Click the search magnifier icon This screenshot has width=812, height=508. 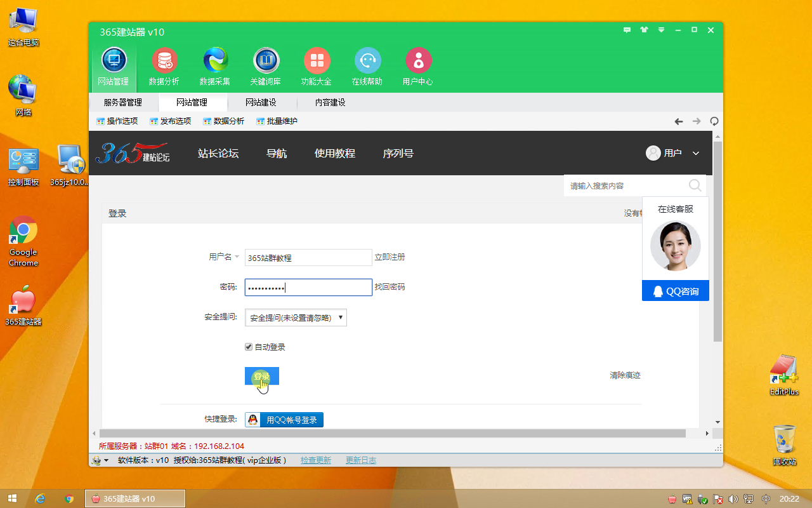(x=695, y=185)
